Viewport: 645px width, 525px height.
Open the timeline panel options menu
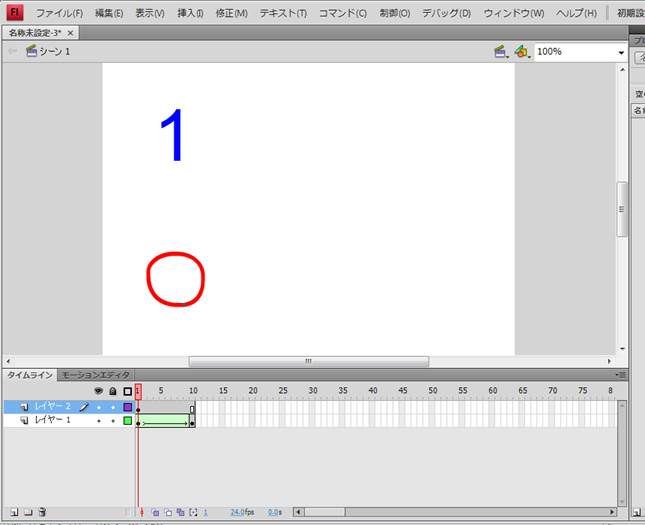(622, 375)
